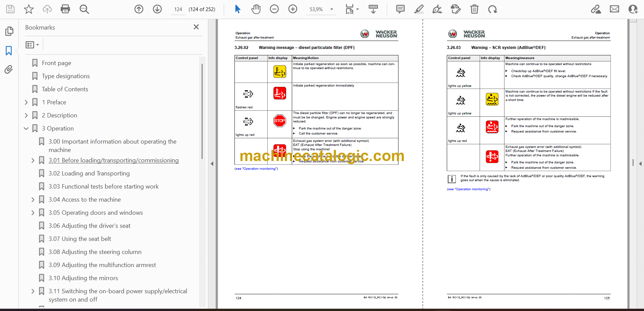Jump to the Type designations bookmark
Screen dimensions: 644x311
[x=66, y=76]
